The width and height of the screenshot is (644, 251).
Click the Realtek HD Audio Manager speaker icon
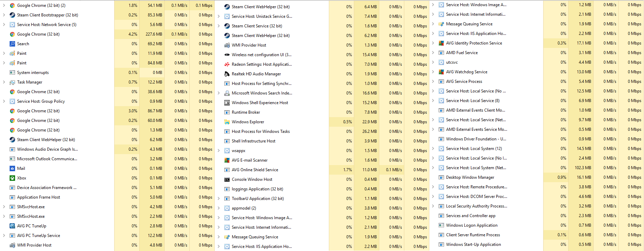point(227,74)
